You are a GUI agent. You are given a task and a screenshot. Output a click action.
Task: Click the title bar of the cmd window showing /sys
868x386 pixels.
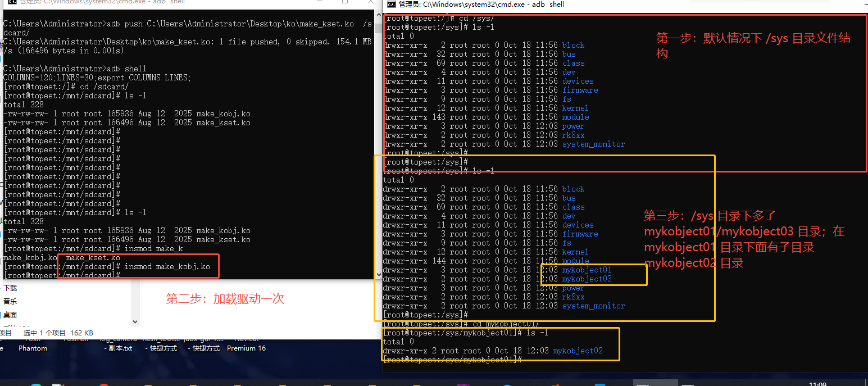(625, 4)
